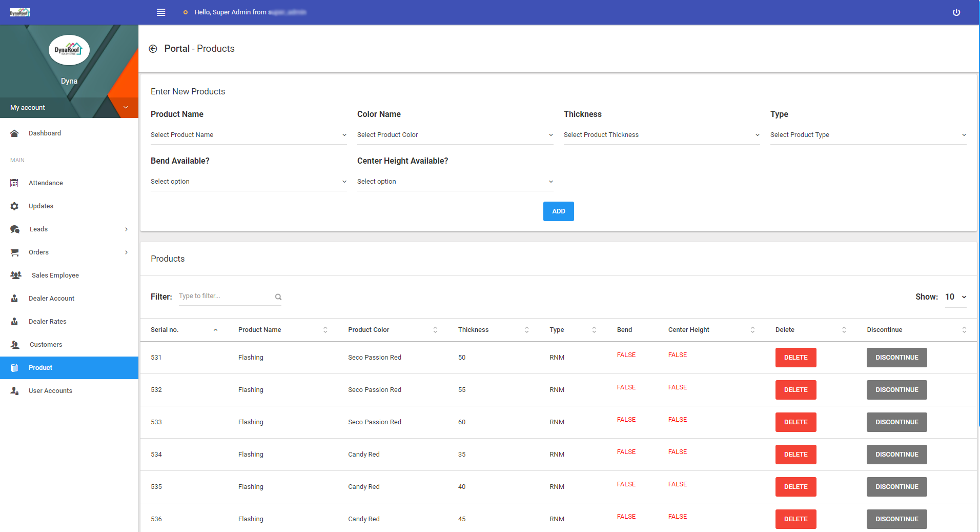Select the Orders shopping cart icon
Screen dimensions: 980x532
click(x=14, y=252)
